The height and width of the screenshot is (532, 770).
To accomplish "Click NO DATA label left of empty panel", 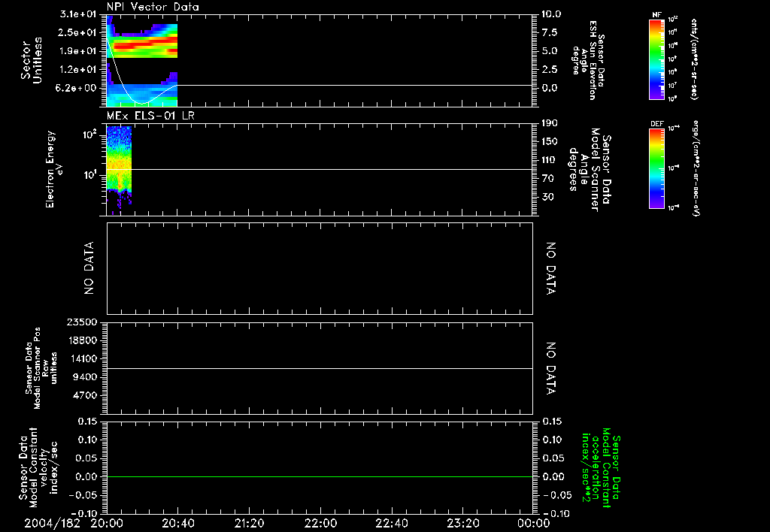I will point(89,268).
